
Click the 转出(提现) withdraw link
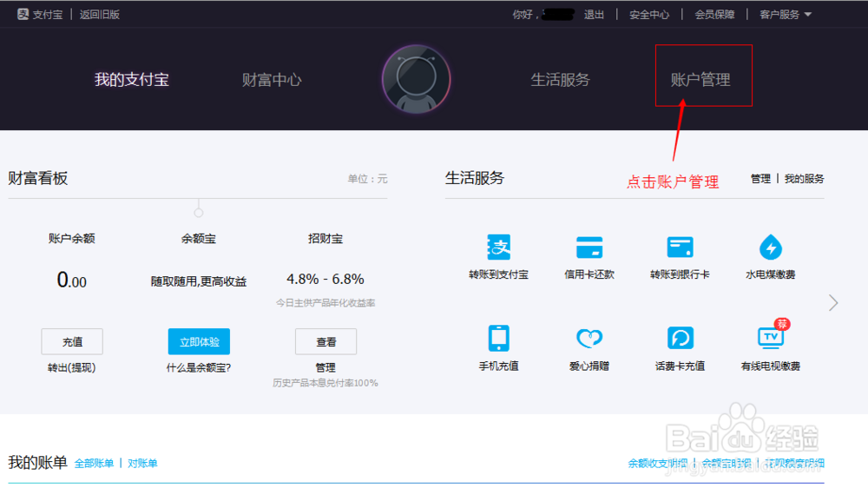coord(72,367)
